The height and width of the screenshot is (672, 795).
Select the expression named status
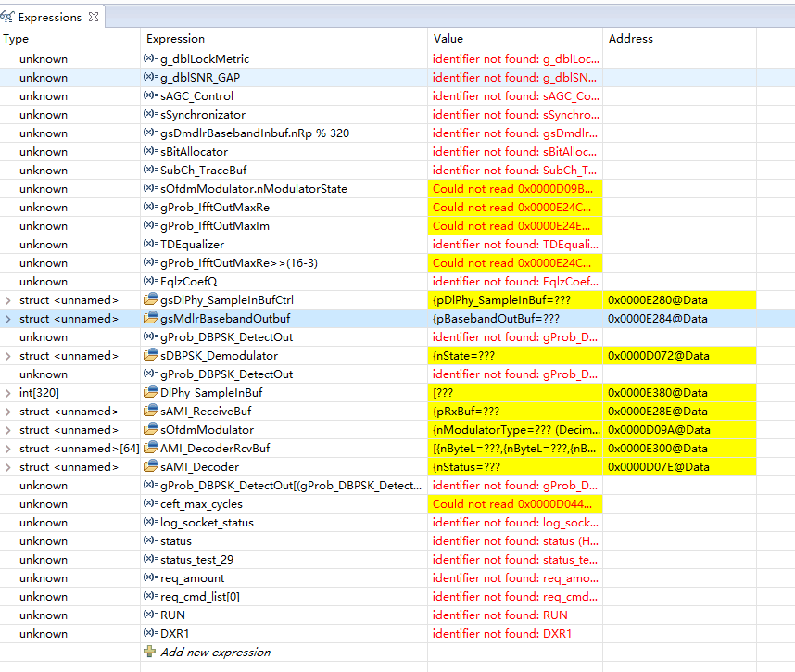coord(176,541)
